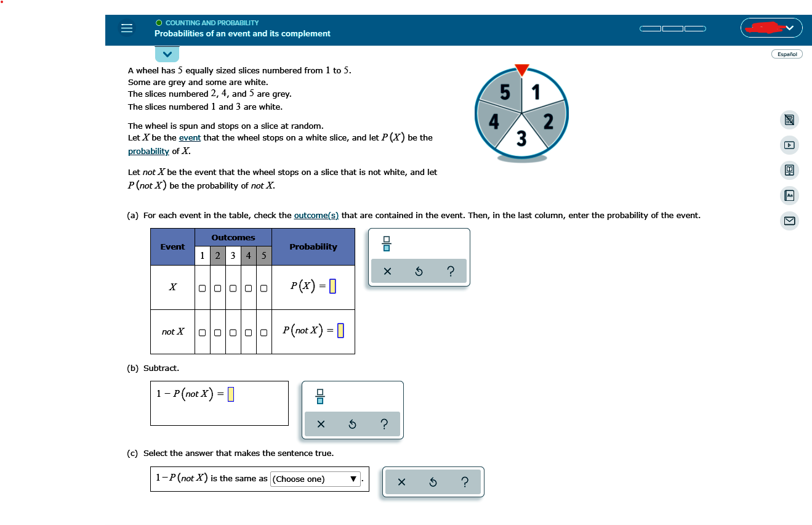The height and width of the screenshot is (525, 812).
Task: Open the e-book reader icon
Action: tap(789, 170)
